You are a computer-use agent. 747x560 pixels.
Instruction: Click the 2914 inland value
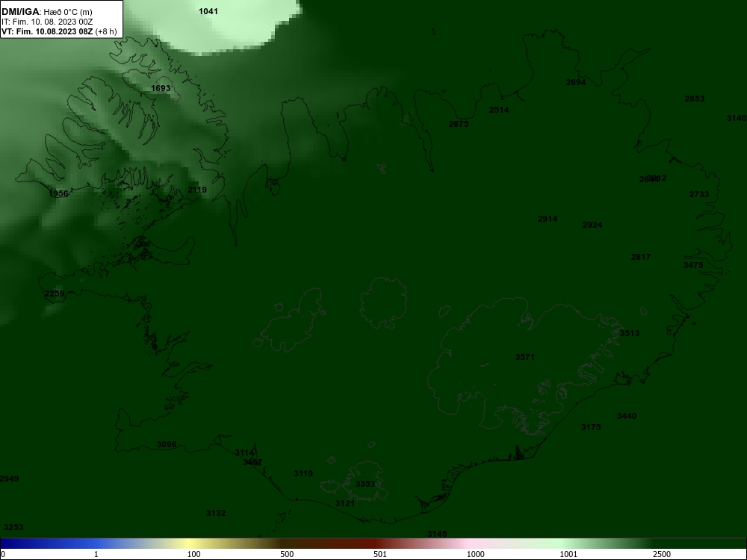[548, 219]
